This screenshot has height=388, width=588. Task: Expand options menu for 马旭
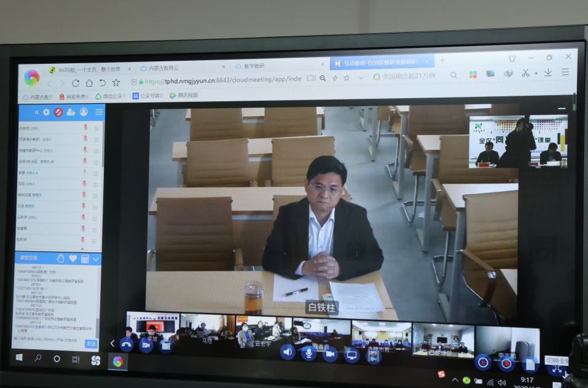coord(95,185)
